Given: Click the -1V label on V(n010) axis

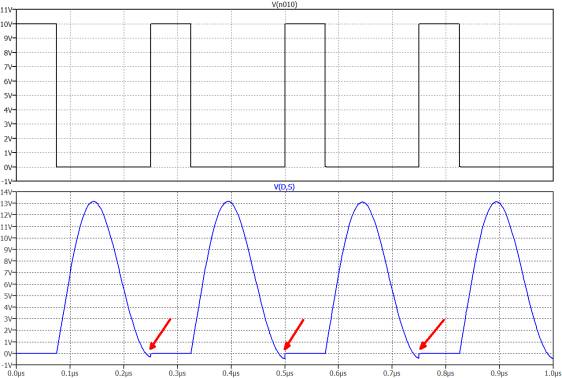Looking at the screenshot, I should (6, 181).
